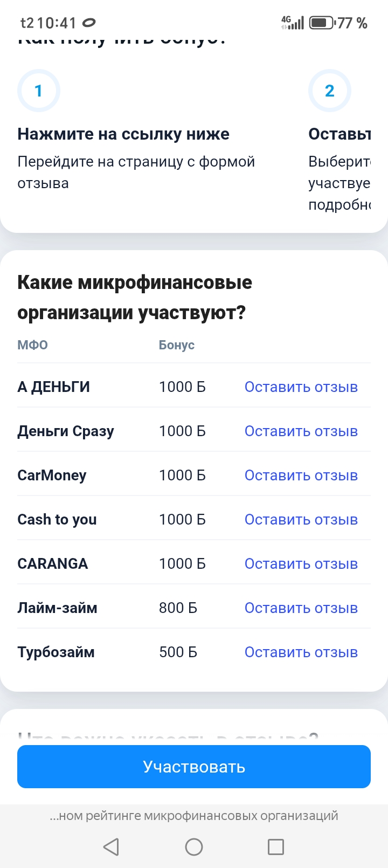The height and width of the screenshot is (868, 388).
Task: Tap the Android back navigation icon
Action: (x=111, y=846)
